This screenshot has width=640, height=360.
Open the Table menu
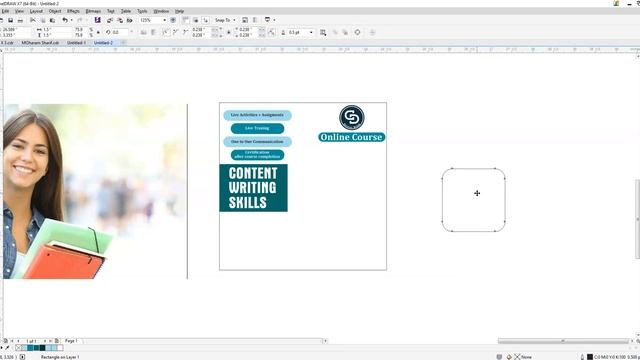click(x=126, y=11)
